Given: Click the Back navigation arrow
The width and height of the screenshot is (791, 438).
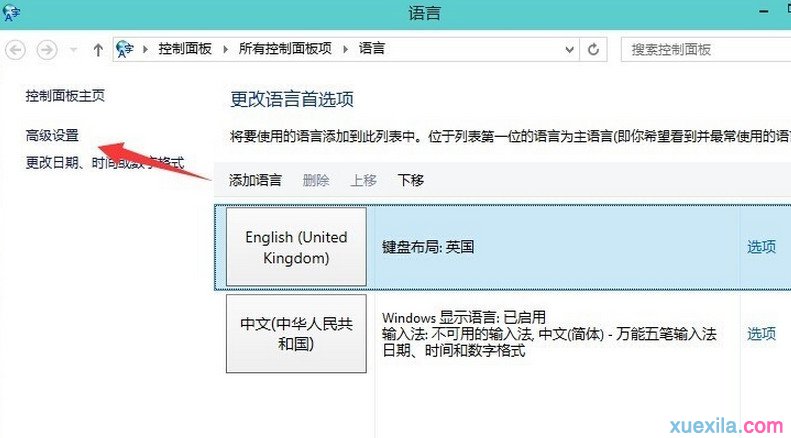Looking at the screenshot, I should click(x=15, y=49).
